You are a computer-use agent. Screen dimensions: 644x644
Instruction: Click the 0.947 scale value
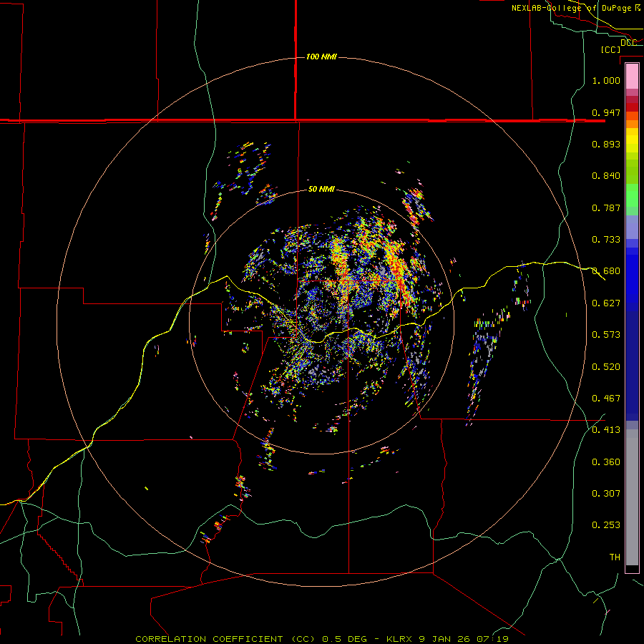coord(606,112)
